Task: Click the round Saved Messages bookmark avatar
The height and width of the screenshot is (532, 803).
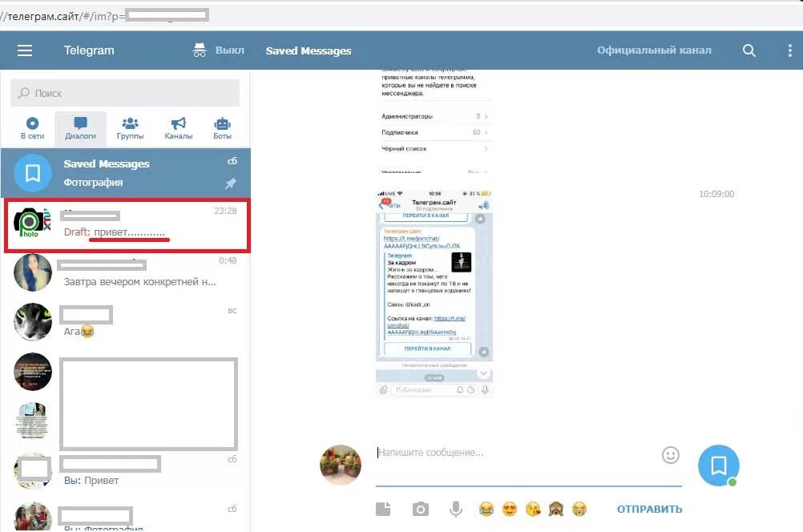Action: coord(719,465)
